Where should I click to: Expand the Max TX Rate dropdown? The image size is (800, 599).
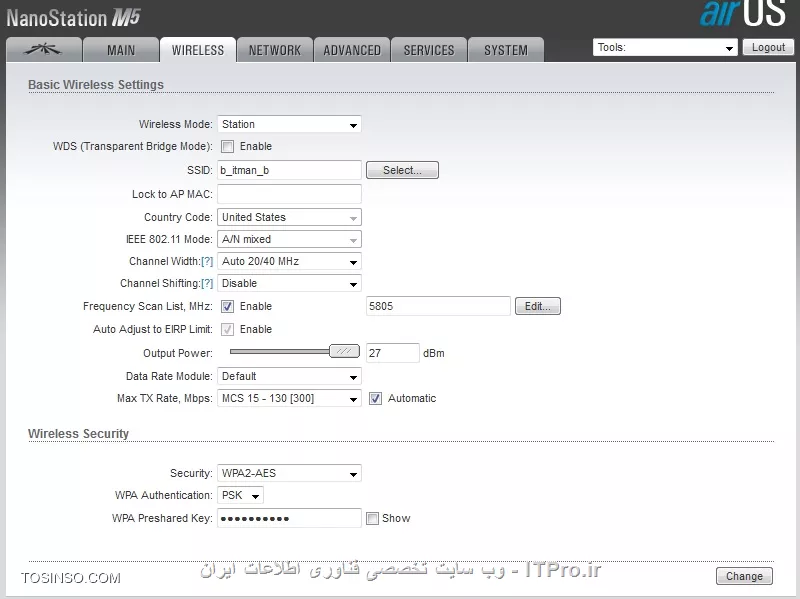(289, 398)
